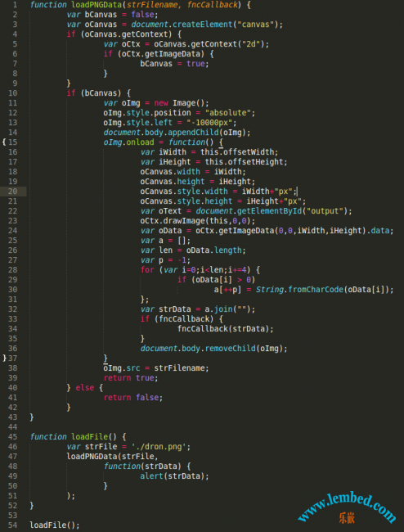Click loadFile function name on line 45
Viewport: 404px width, 532px height.
click(x=89, y=437)
